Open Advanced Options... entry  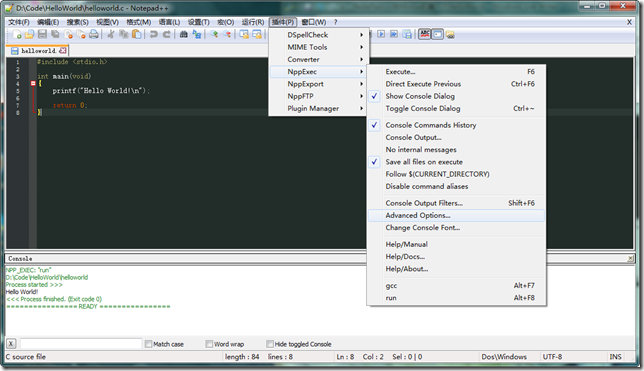click(x=456, y=215)
